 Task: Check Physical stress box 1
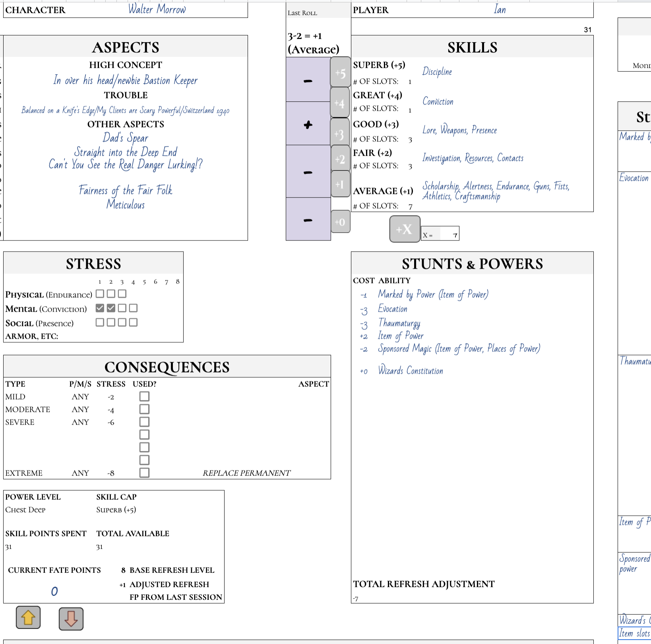tap(100, 294)
